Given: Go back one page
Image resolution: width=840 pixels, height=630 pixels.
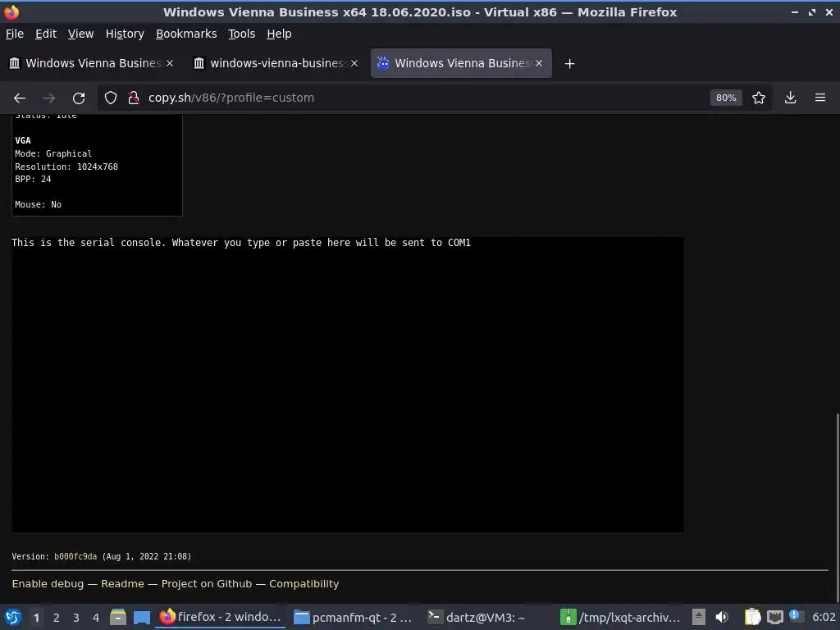Looking at the screenshot, I should 20,98.
